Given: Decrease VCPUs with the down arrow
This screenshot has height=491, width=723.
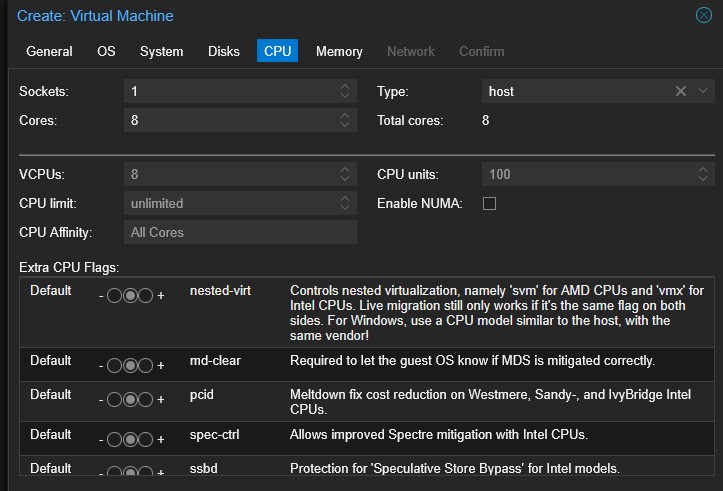Looking at the screenshot, I should point(345,179).
